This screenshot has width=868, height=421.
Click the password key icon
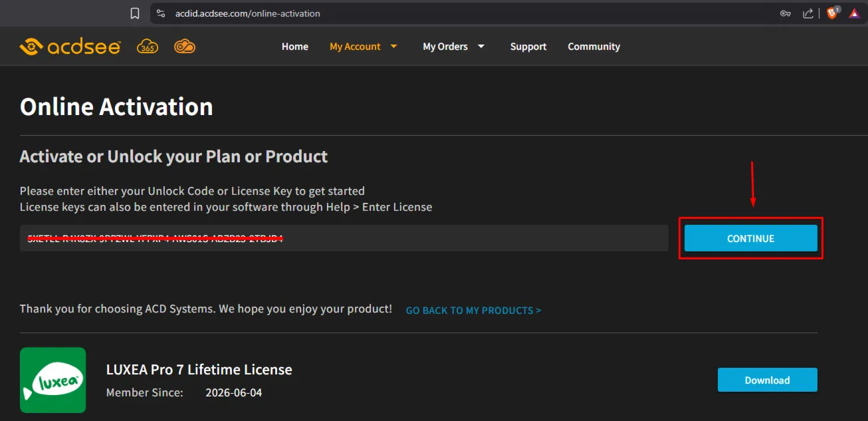(x=786, y=13)
